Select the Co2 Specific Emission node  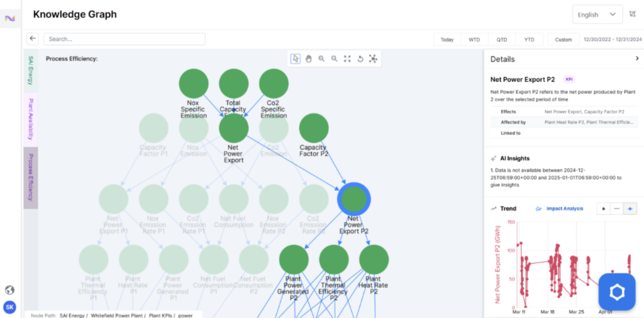tap(274, 84)
